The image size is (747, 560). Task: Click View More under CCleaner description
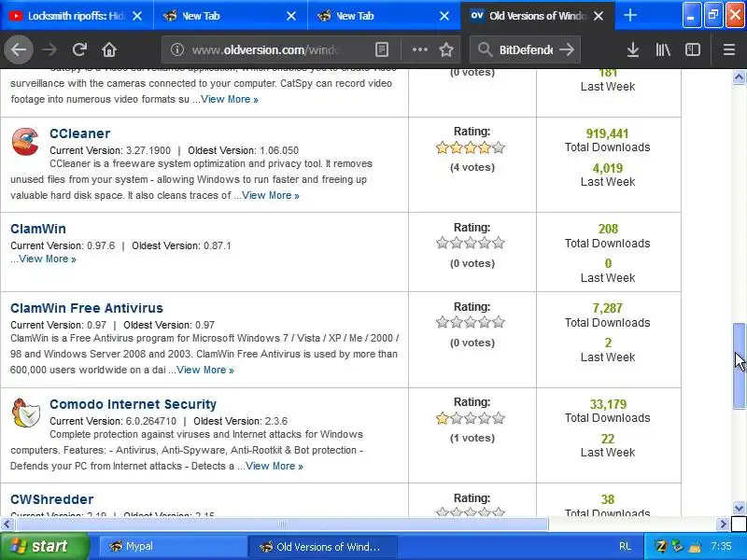click(271, 195)
